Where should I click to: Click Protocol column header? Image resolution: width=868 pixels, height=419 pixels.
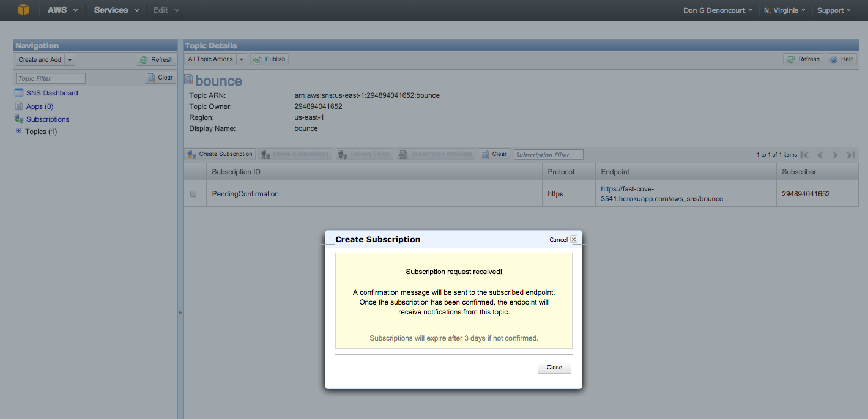tap(569, 172)
